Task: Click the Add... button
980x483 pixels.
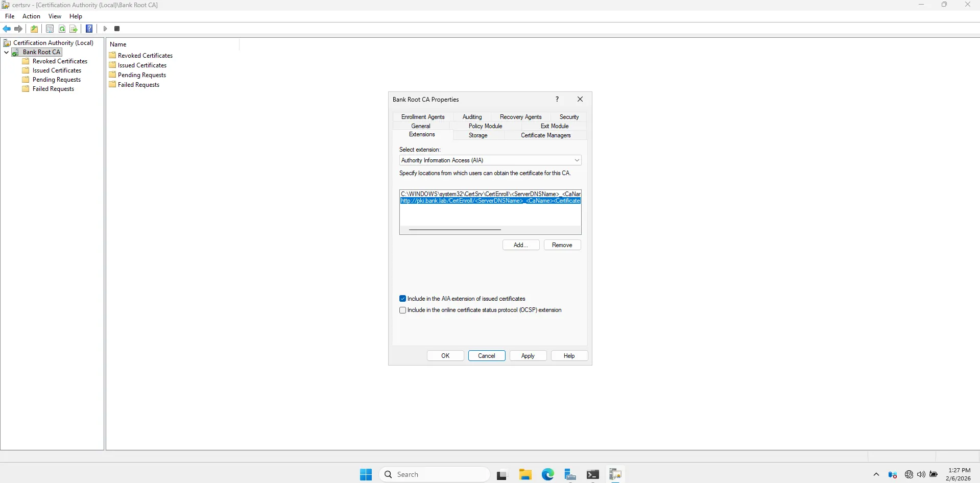Action: pos(521,245)
